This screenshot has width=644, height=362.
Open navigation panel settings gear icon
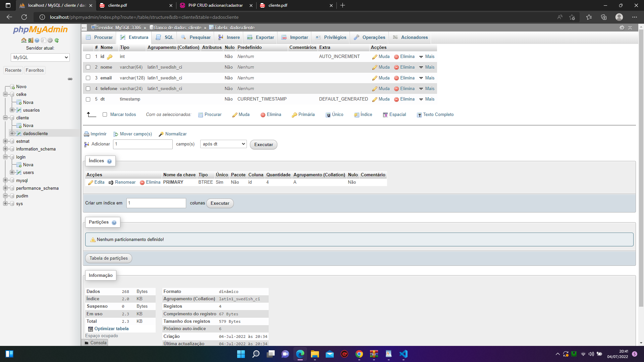(50, 40)
